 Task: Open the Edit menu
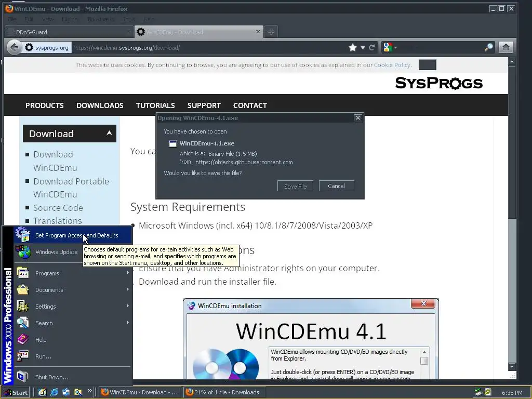coord(29,19)
